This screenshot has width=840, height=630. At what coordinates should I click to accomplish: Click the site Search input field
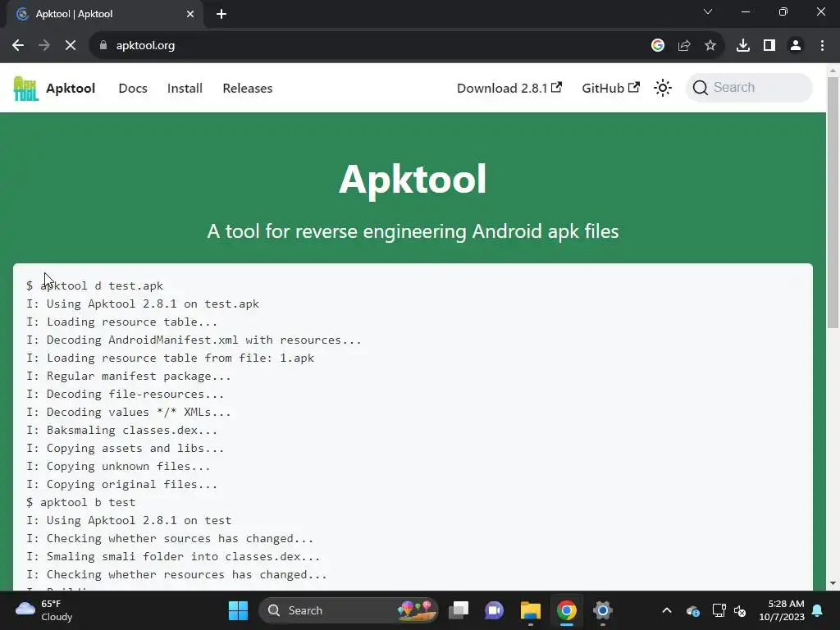pos(749,87)
